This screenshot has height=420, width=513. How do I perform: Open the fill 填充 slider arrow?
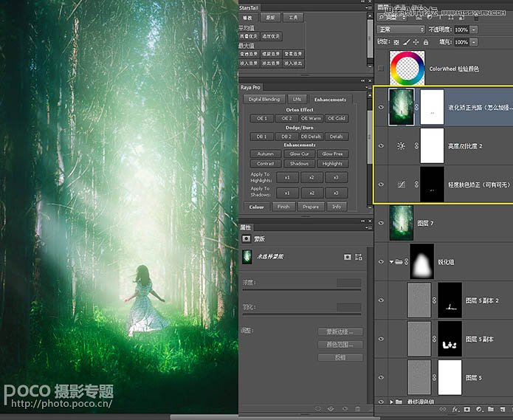coord(474,42)
